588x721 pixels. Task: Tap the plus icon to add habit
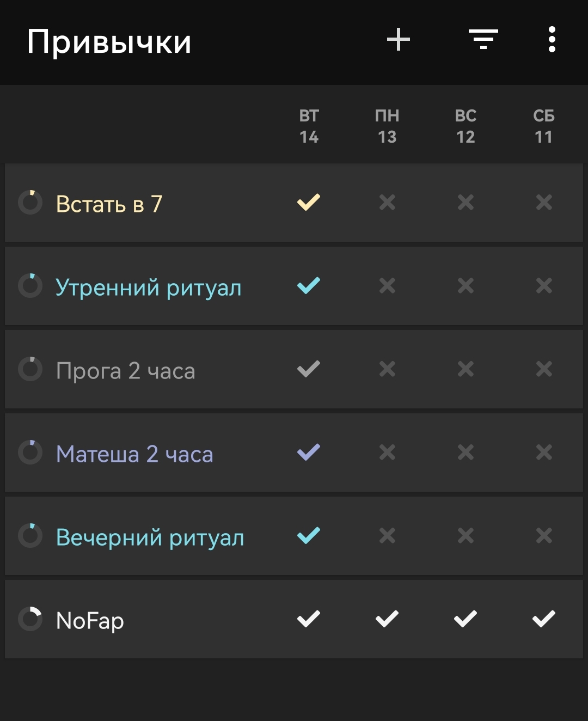[398, 40]
